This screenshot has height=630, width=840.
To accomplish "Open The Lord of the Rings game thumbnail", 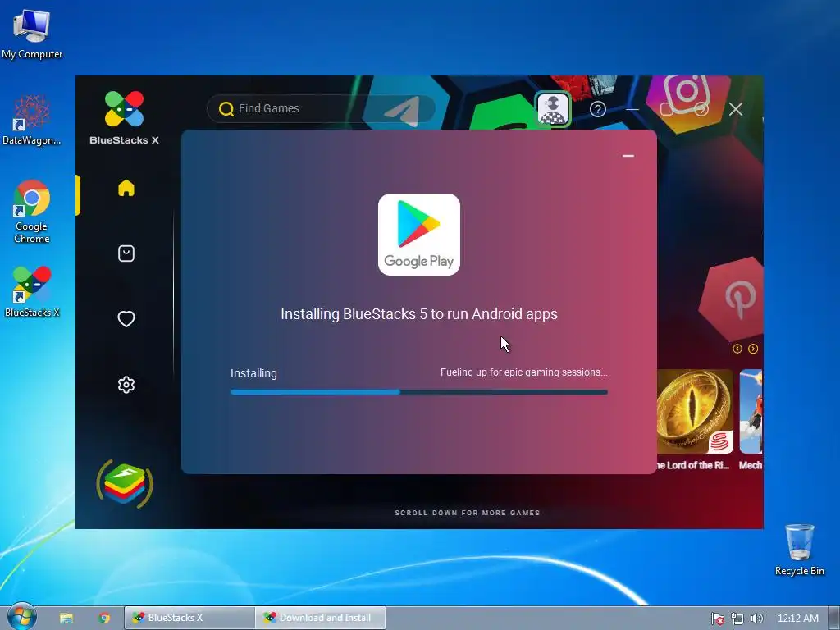I will pyautogui.click(x=695, y=412).
